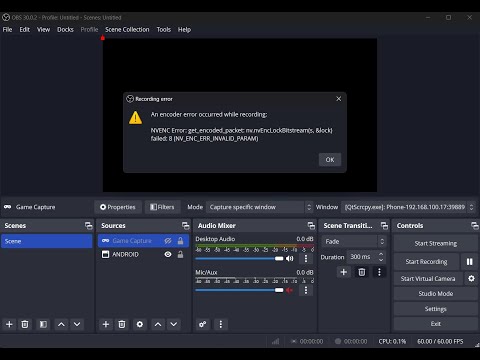Pop out the Scenes dock
480x360 pixels.
pos(88,226)
